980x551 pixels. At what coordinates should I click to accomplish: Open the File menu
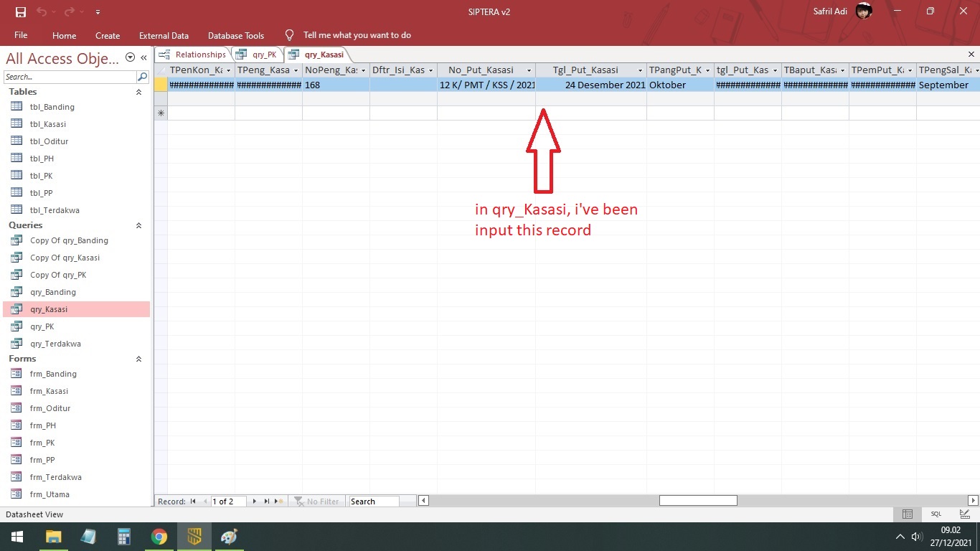click(21, 35)
